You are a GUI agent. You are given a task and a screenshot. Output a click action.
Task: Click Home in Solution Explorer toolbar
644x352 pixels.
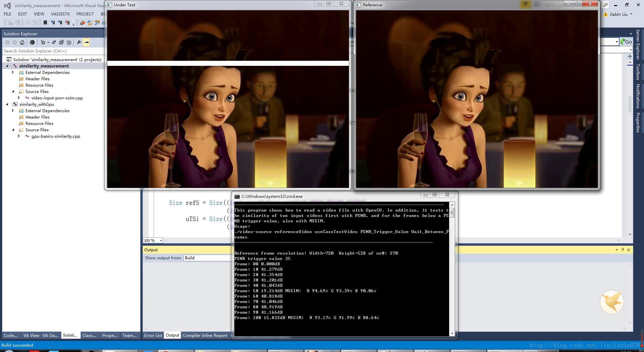pos(22,42)
